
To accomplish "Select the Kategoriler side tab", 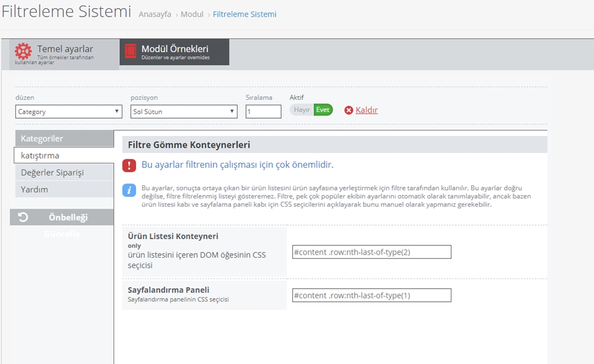I will pos(64,138).
